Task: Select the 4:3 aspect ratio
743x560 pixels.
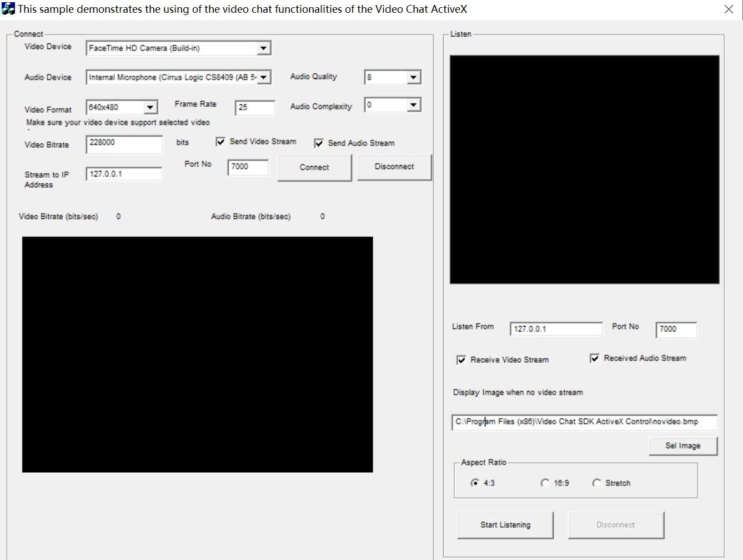Action: (475, 483)
